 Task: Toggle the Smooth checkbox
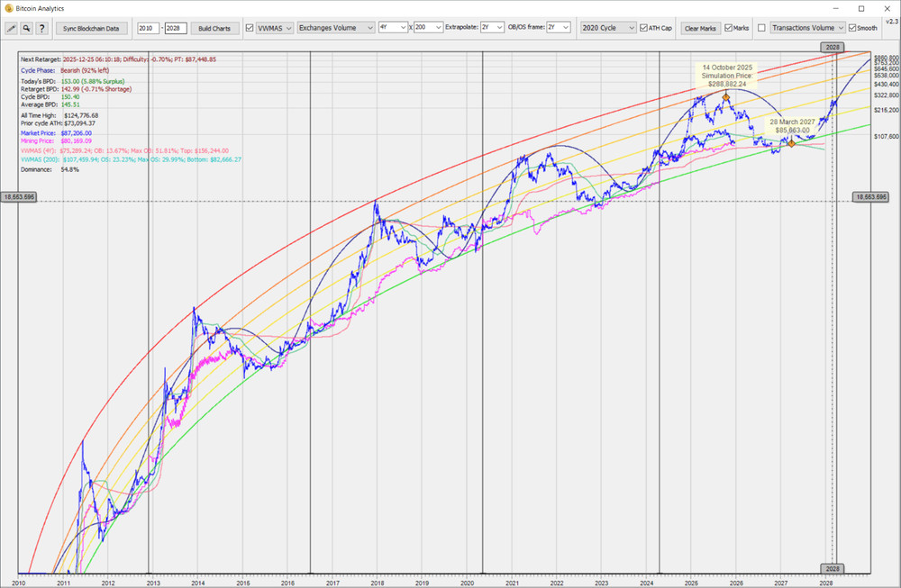[851, 28]
